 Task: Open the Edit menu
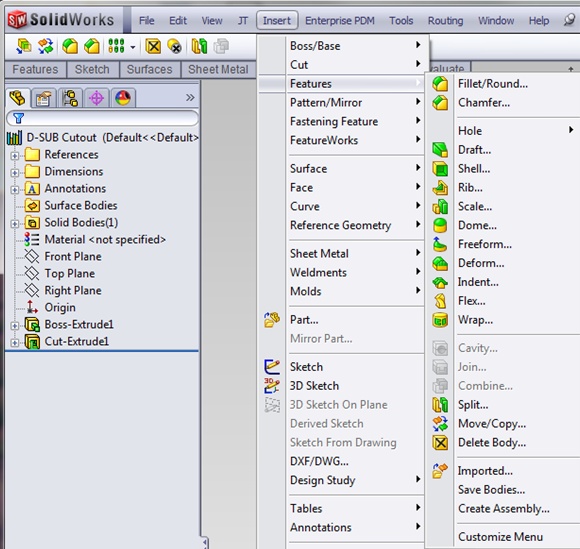pyautogui.click(x=178, y=21)
